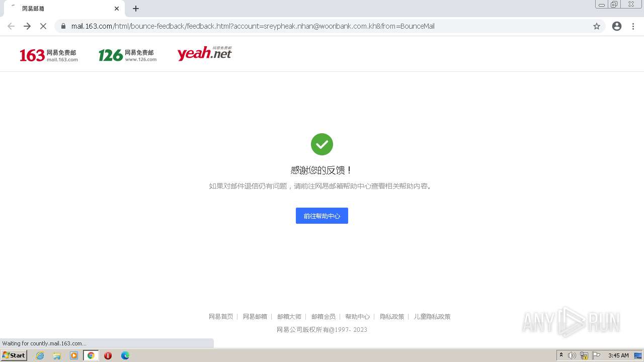Open Chrome profile account icon
This screenshot has height=362, width=644.
pos(617,26)
